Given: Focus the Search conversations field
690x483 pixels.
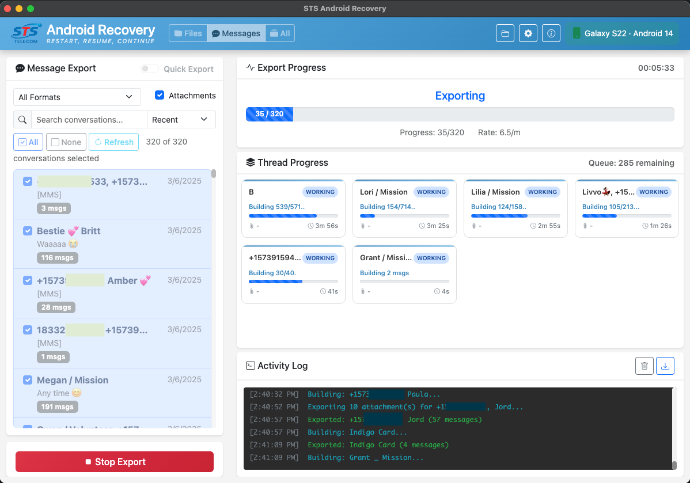Looking at the screenshot, I should click(x=89, y=120).
